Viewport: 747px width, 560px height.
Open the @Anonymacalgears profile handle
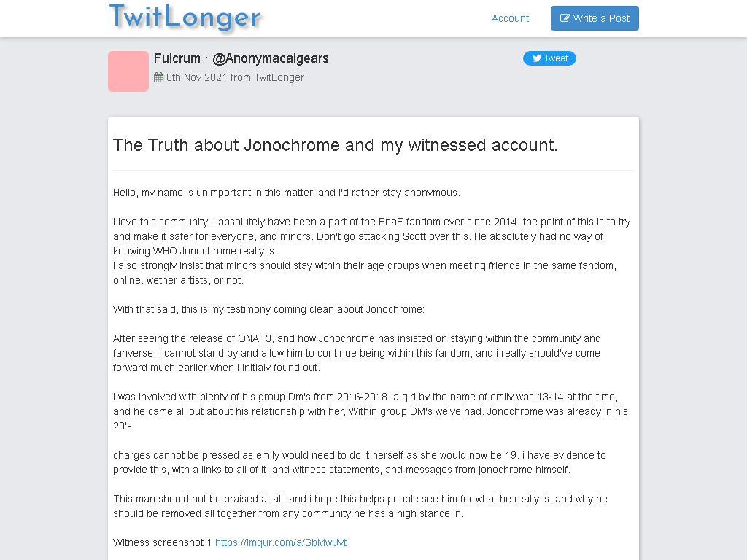pos(270,58)
